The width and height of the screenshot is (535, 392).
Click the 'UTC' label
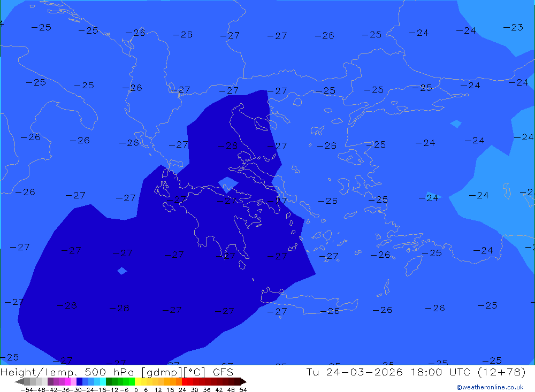(x=460, y=372)
